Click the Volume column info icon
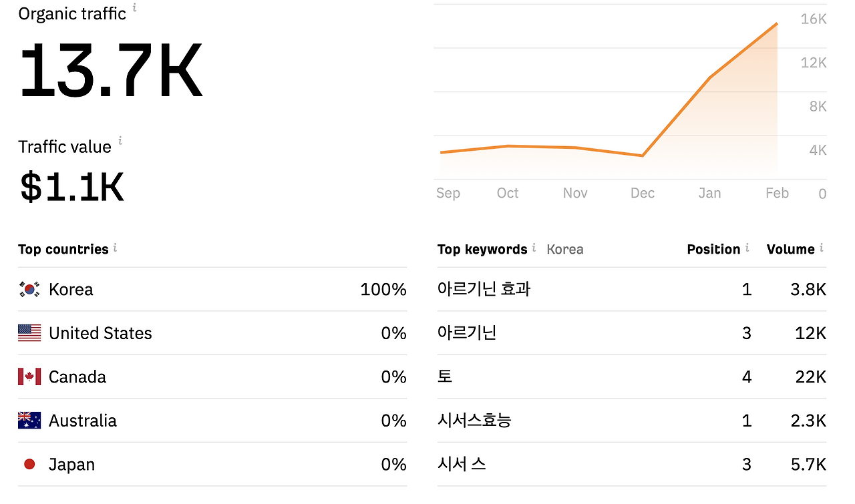 click(x=821, y=248)
